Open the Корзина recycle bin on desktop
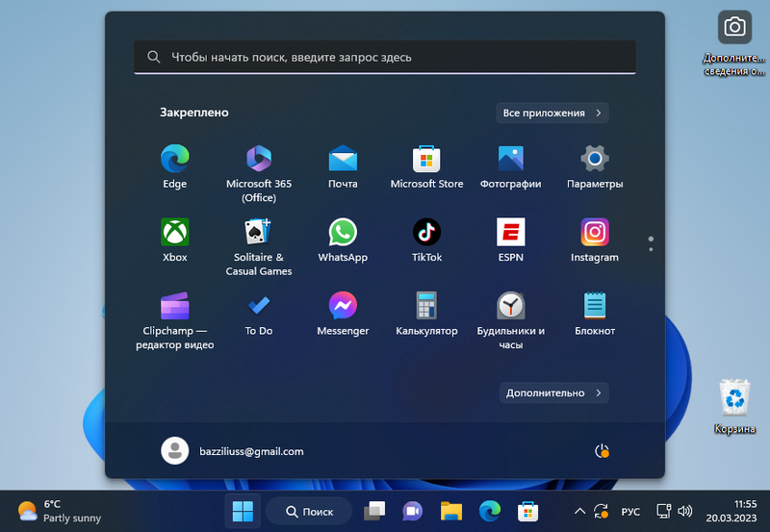 tap(734, 406)
